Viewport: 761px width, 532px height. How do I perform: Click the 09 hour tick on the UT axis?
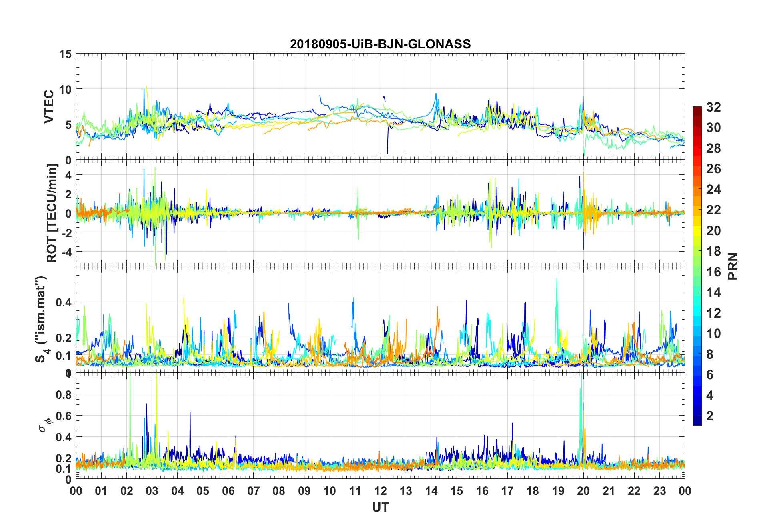(304, 491)
